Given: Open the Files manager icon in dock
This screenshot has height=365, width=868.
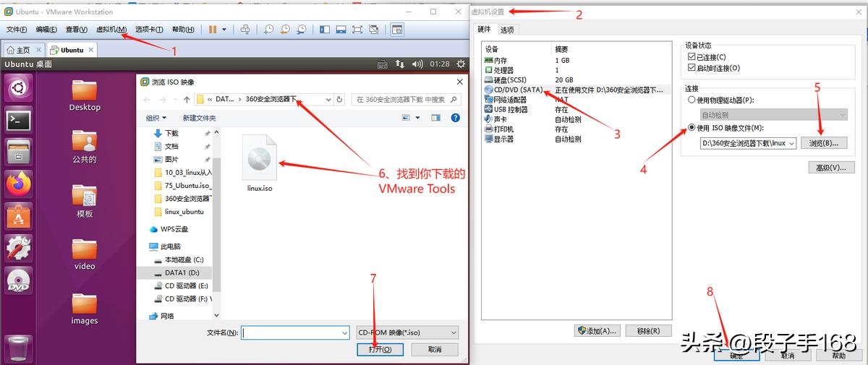Looking at the screenshot, I should pyautogui.click(x=18, y=152).
